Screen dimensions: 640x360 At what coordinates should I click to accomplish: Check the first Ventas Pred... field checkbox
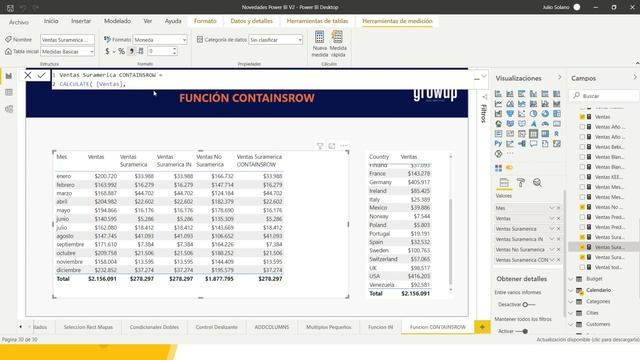[582, 217]
